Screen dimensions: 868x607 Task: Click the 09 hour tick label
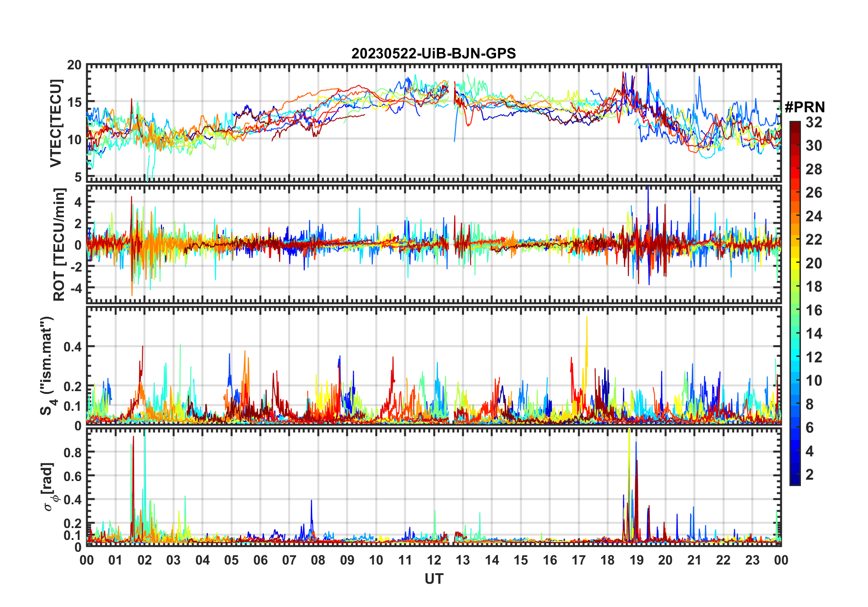click(347, 560)
